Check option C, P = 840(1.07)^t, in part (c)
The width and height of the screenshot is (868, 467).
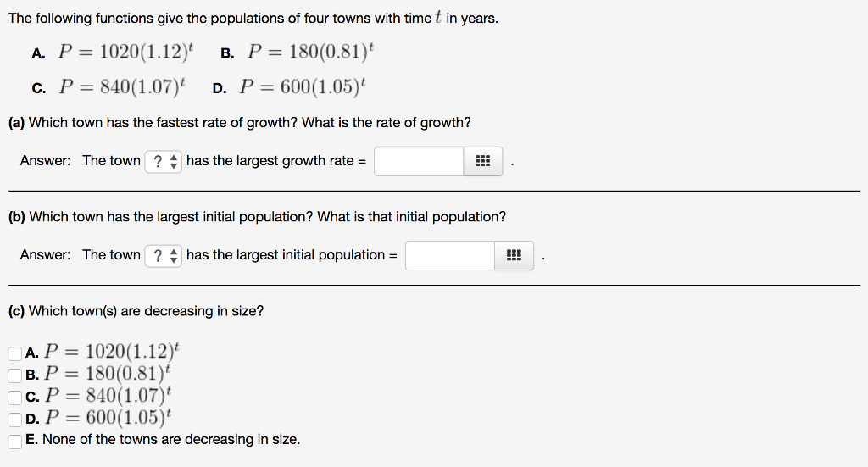(14, 396)
